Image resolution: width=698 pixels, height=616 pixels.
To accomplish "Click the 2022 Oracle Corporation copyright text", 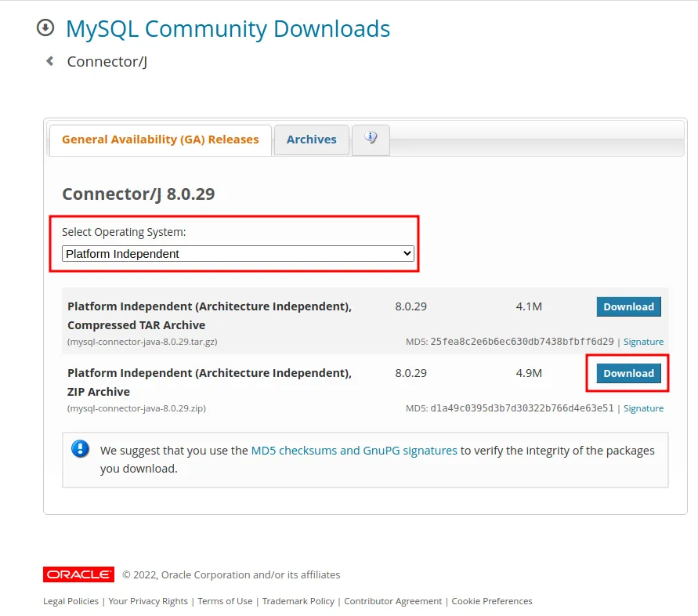I will (231, 574).
